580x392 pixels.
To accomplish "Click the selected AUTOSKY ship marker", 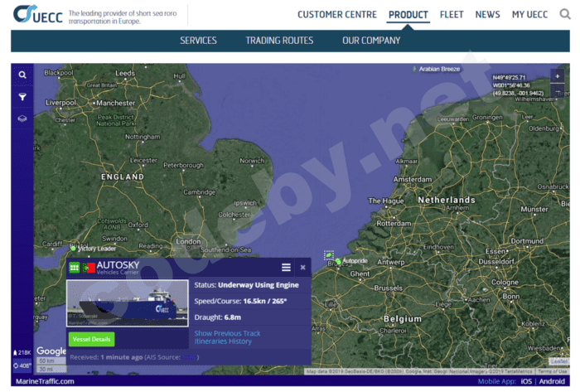I will 328,255.
